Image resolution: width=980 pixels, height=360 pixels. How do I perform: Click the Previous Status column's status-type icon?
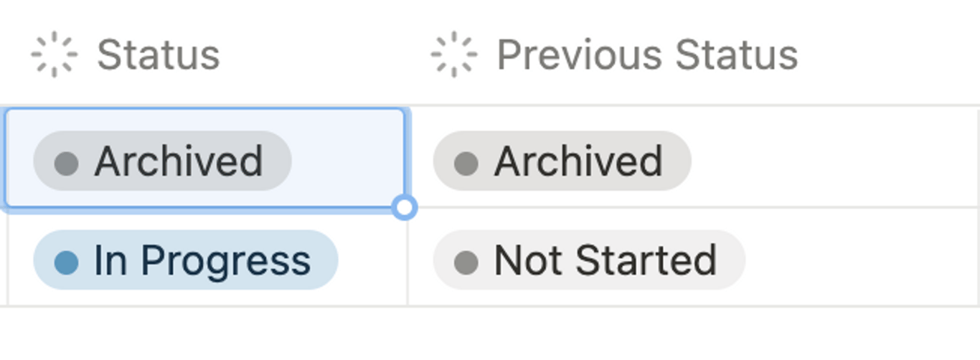[x=453, y=55]
